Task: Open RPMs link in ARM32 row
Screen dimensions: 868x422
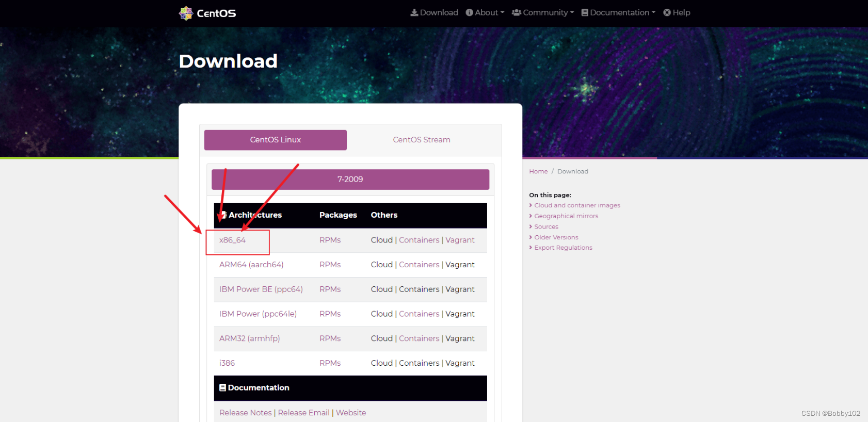Action: point(330,338)
